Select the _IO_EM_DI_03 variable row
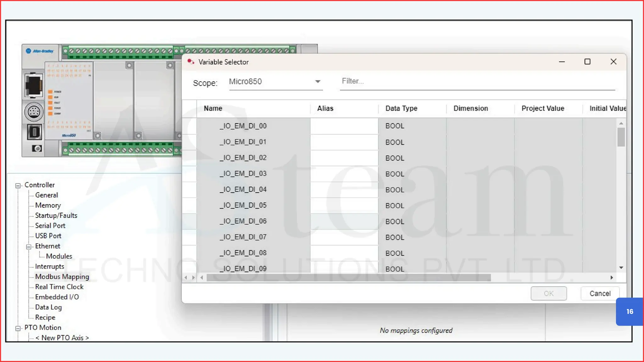 (243, 174)
